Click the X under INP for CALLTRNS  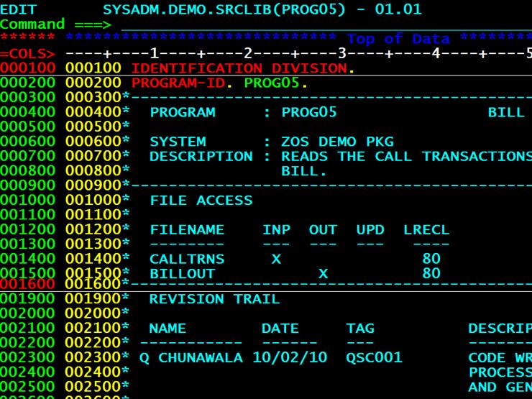[x=276, y=259]
